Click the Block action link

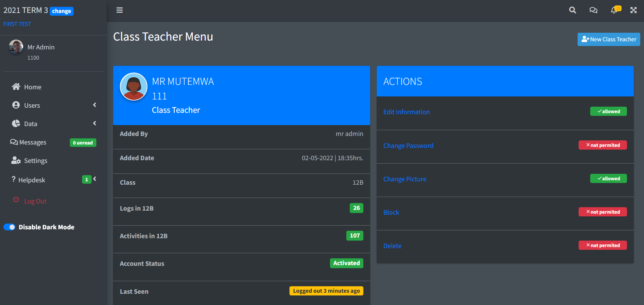click(x=391, y=212)
